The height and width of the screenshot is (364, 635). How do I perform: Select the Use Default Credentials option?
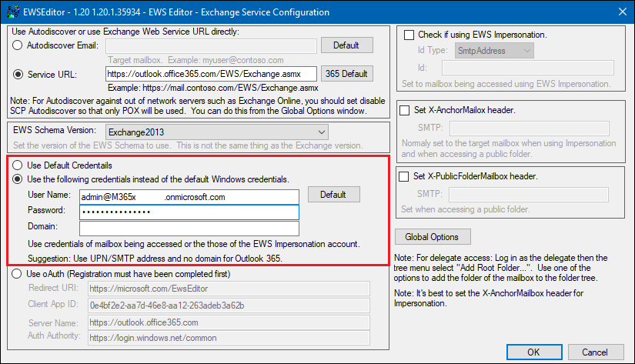17,165
